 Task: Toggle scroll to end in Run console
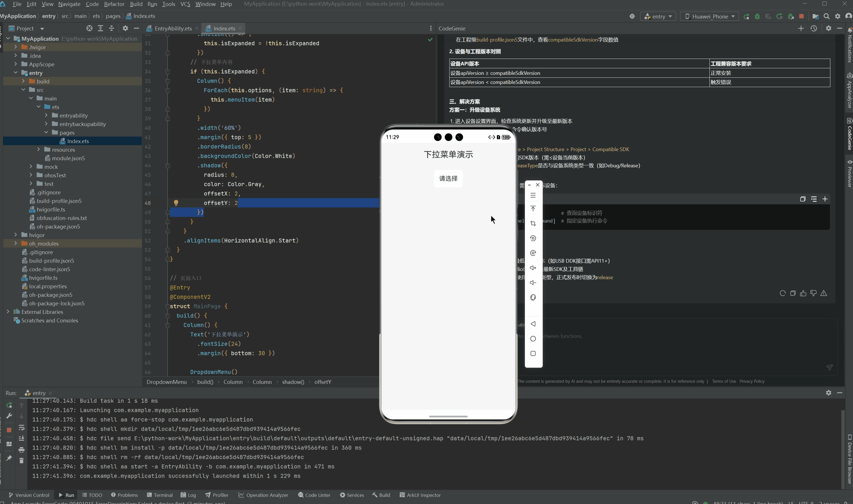21,439
